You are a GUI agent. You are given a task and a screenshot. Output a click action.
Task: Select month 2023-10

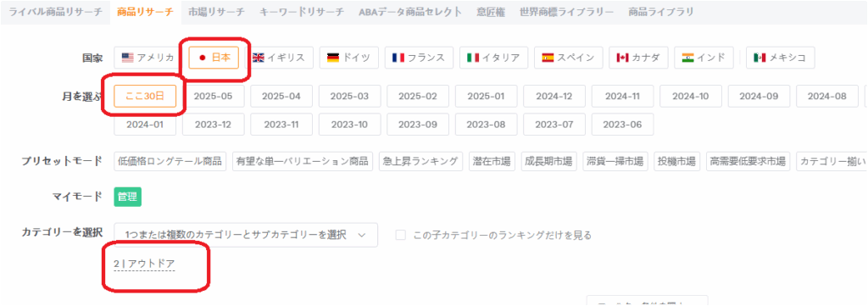pos(349,125)
